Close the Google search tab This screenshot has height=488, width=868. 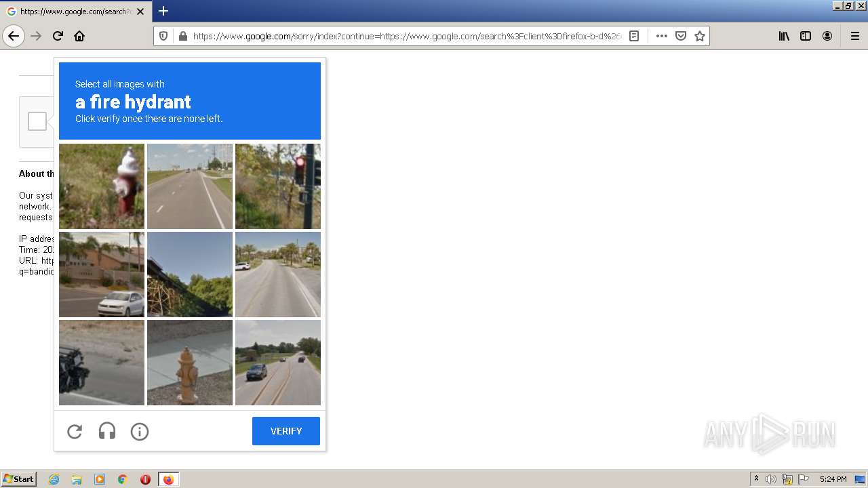coord(140,12)
